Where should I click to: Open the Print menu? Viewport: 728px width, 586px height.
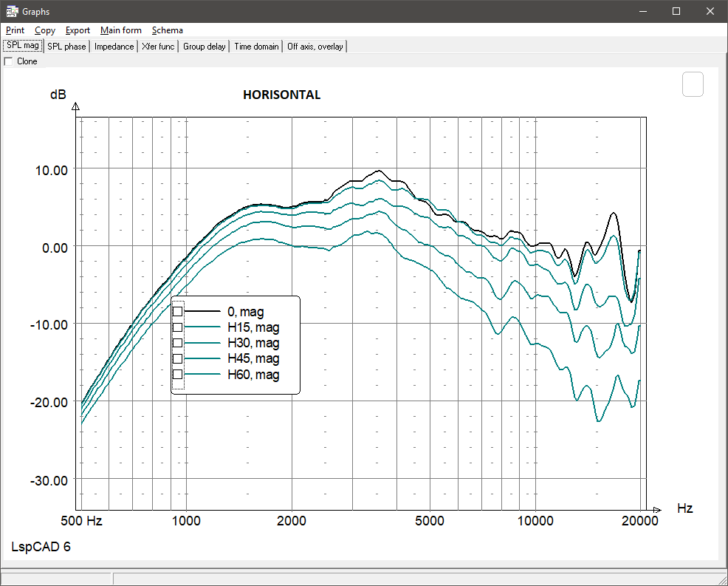tap(15, 30)
